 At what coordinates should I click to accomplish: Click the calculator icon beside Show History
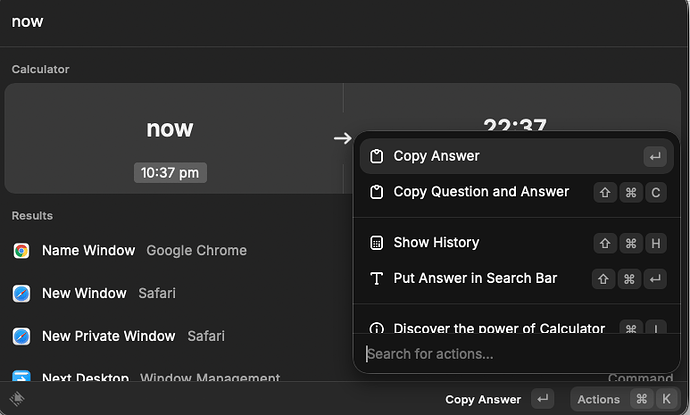click(377, 243)
